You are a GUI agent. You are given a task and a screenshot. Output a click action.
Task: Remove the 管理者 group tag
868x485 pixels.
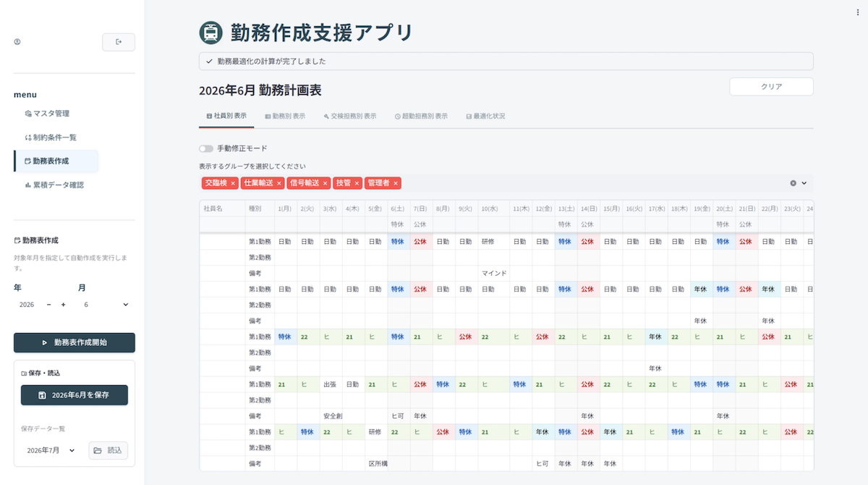click(x=396, y=184)
